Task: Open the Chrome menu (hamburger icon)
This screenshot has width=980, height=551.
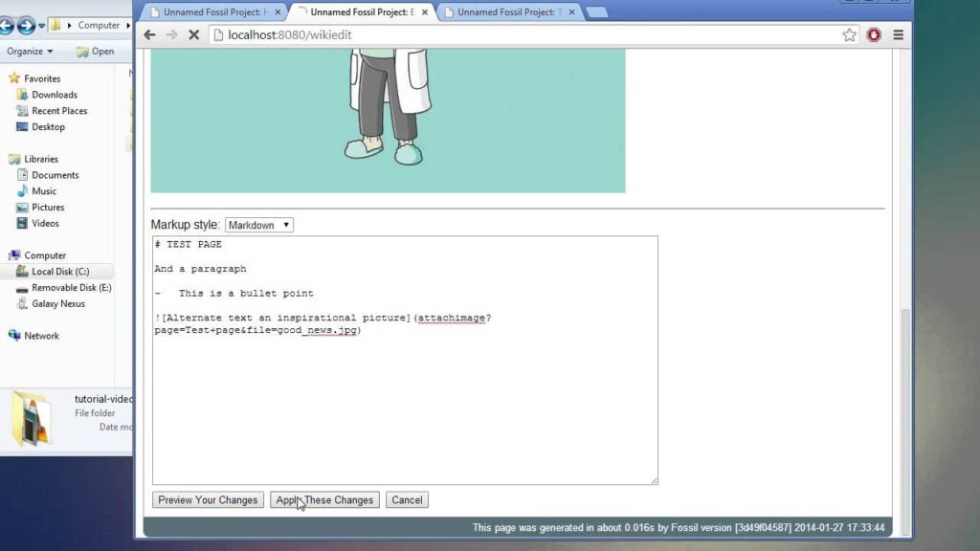Action: pyautogui.click(x=899, y=34)
